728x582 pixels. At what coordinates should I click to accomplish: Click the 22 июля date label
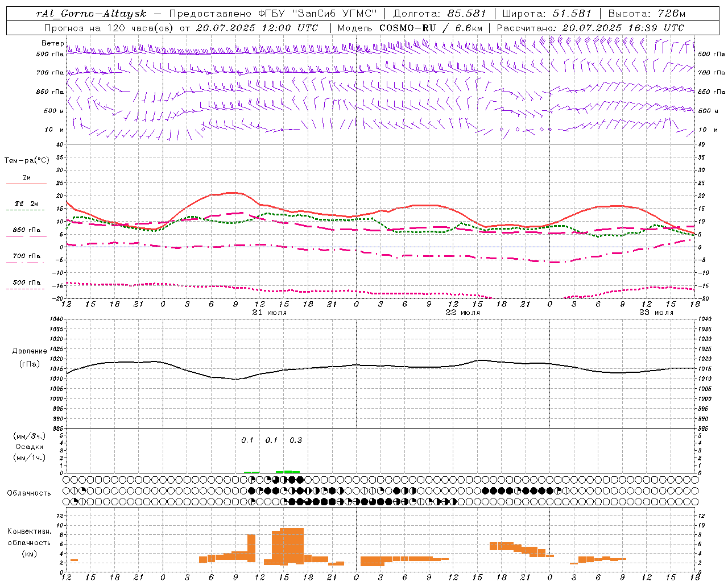click(462, 313)
